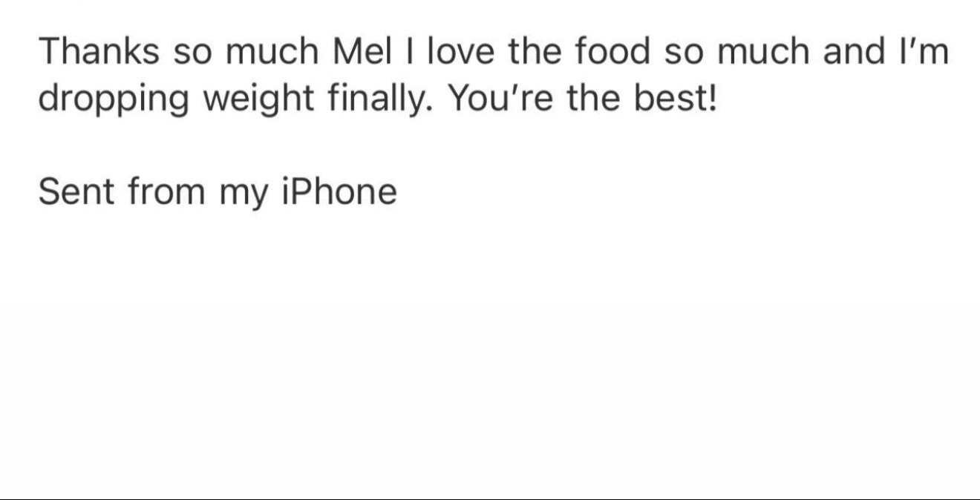
Task: Click the word "dropping" in the message
Action: click(x=114, y=100)
